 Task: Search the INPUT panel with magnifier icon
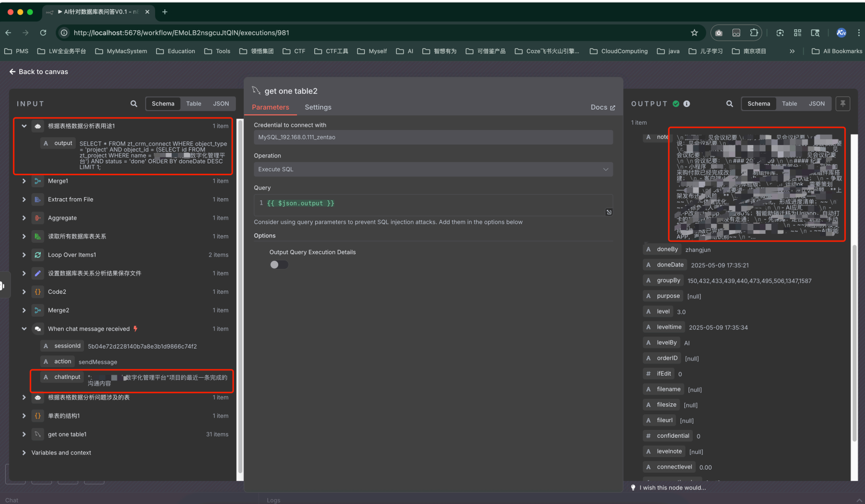tap(134, 104)
